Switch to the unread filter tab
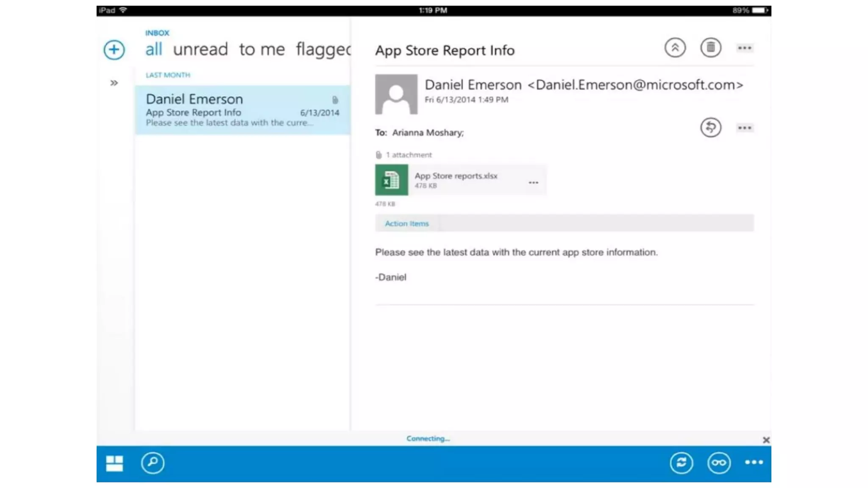The width and height of the screenshot is (868, 488). (x=200, y=50)
